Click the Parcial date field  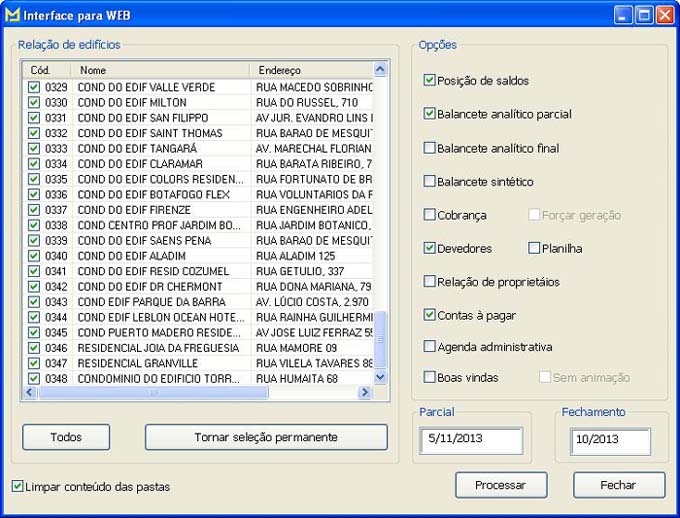point(471,441)
